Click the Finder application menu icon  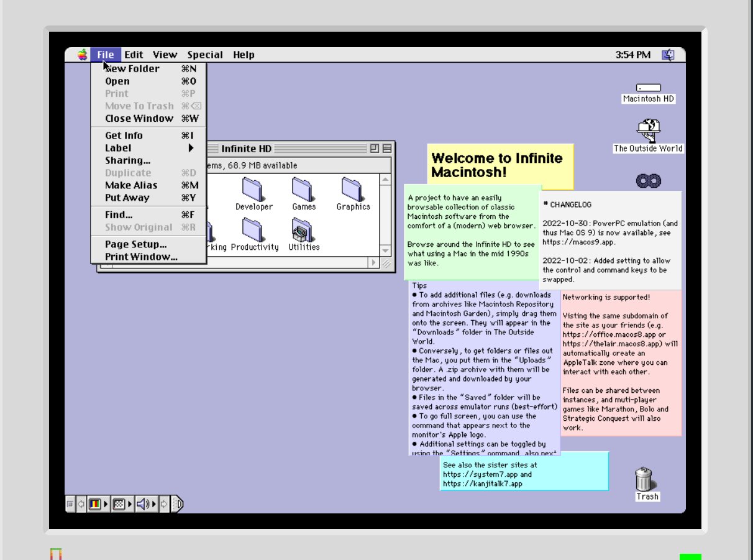coord(669,55)
